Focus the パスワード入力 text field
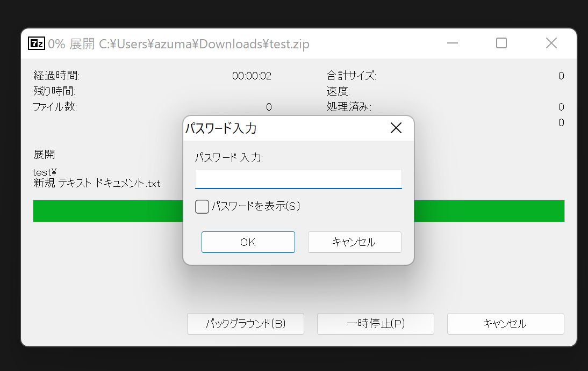The image size is (588, 371). pyautogui.click(x=298, y=179)
